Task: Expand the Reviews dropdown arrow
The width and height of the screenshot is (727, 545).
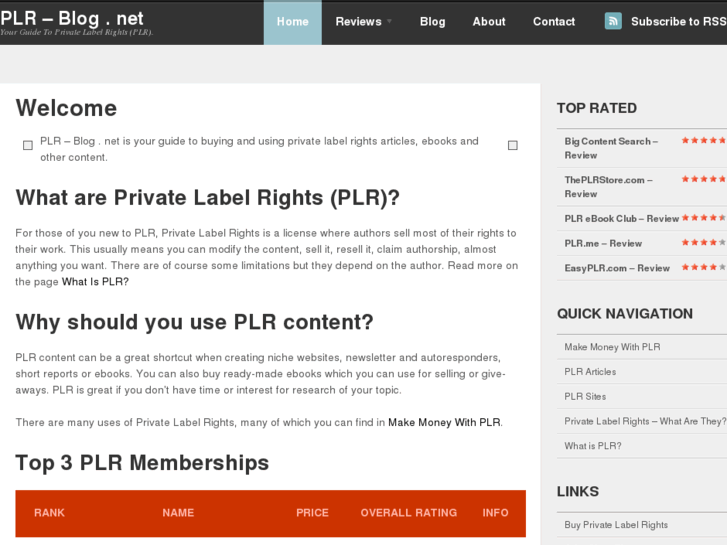Action: 390,22
